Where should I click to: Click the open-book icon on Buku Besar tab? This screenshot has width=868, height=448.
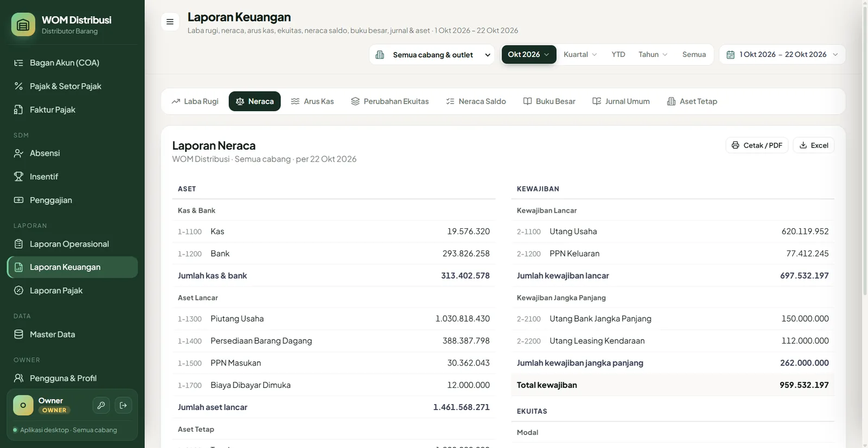coord(527,101)
